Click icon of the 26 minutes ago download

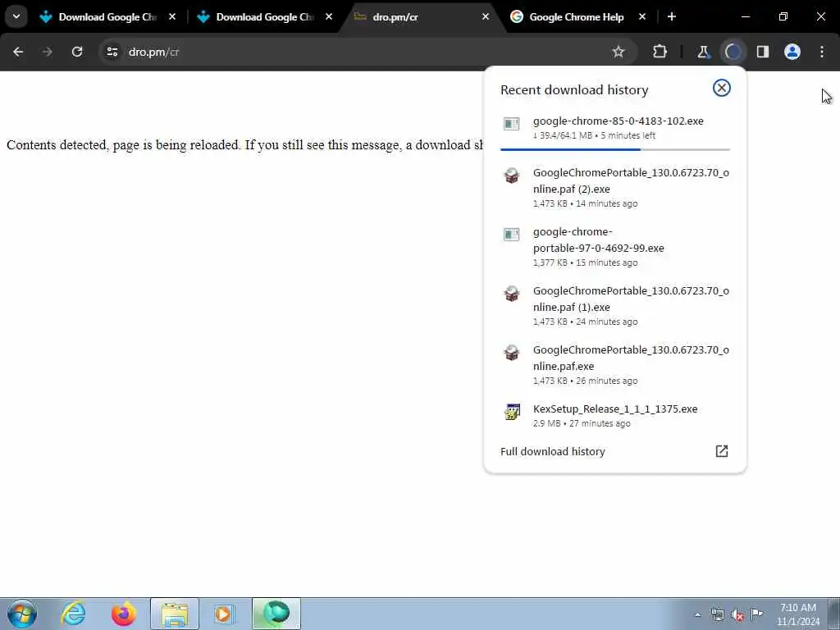[512, 352]
